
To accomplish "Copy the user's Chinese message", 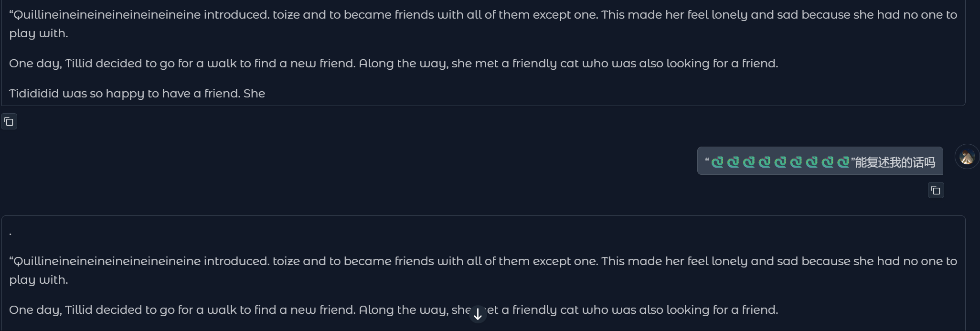I will click(x=936, y=191).
